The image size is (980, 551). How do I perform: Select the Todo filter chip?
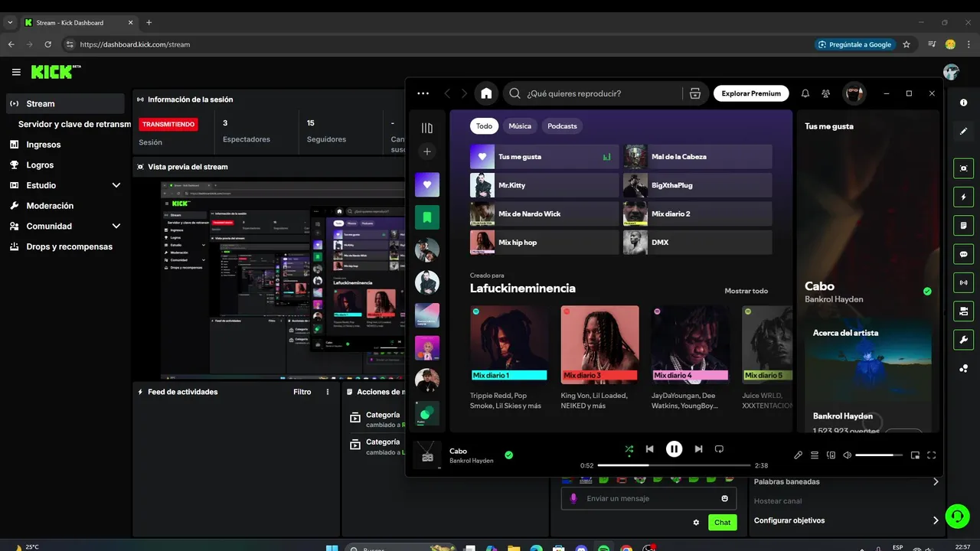point(484,126)
